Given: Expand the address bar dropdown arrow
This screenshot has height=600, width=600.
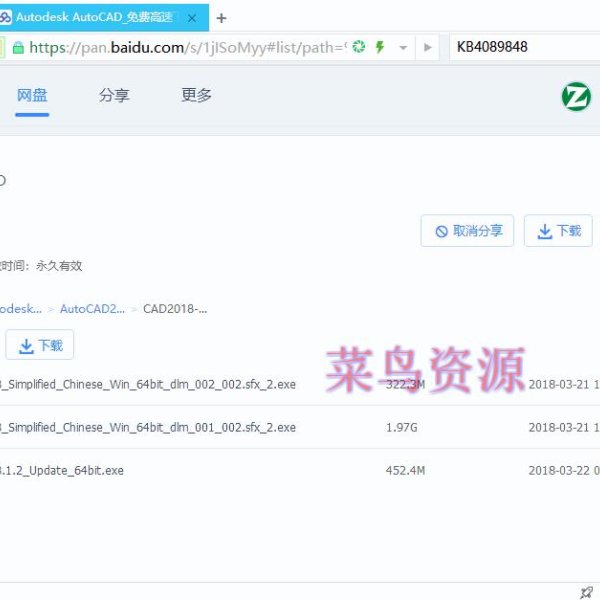Looking at the screenshot, I should 403,47.
